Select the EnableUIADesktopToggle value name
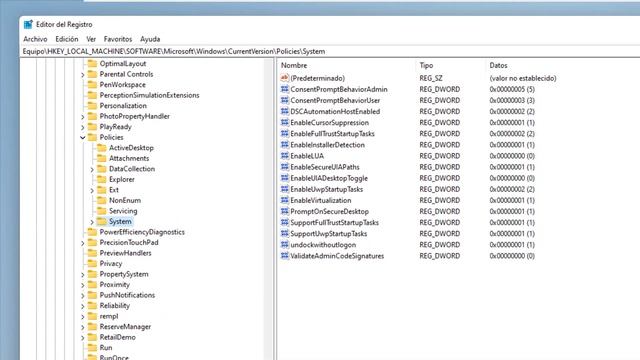 pos(329,178)
